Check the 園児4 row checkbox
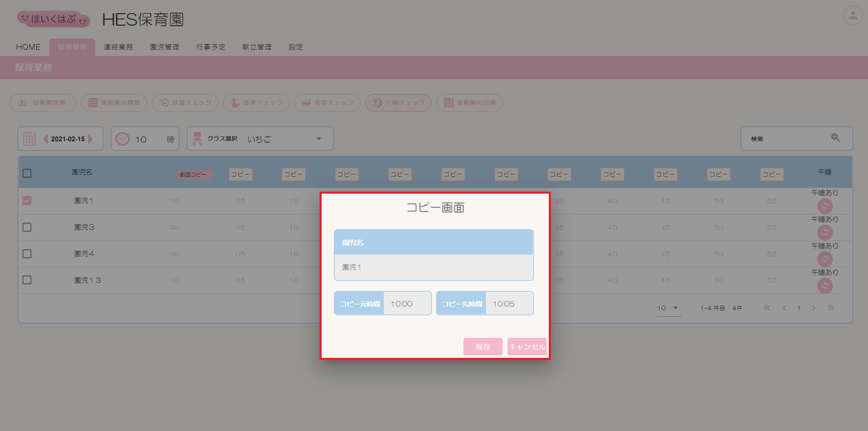 click(27, 254)
